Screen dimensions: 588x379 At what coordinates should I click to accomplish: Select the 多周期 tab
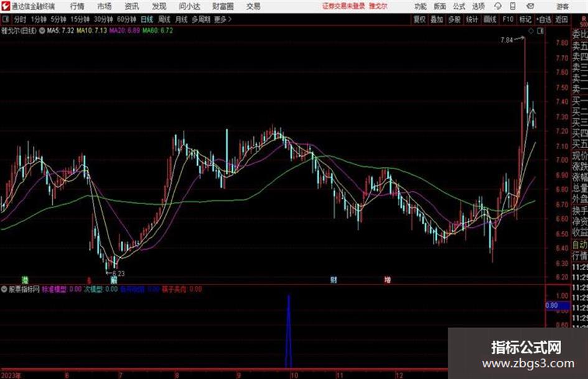point(202,19)
